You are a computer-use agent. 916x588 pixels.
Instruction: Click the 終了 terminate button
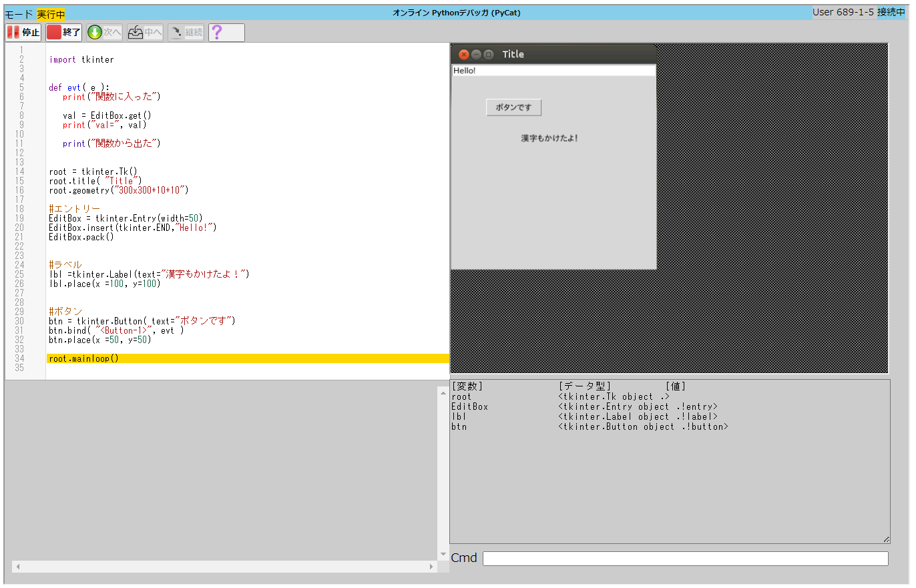tap(64, 32)
